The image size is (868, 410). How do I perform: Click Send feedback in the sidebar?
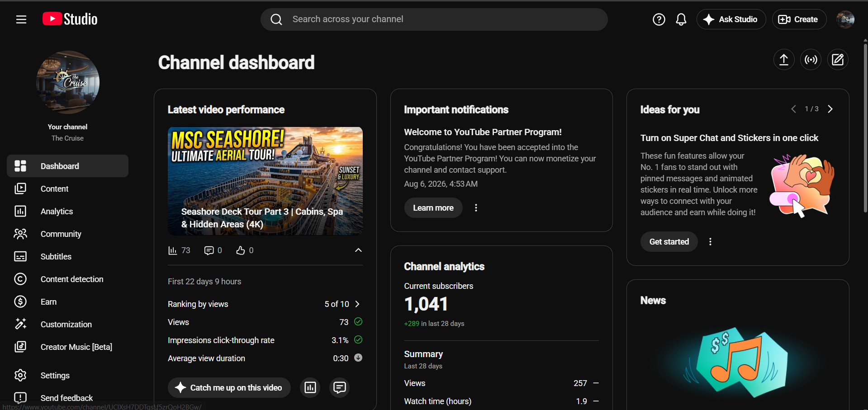(67, 398)
